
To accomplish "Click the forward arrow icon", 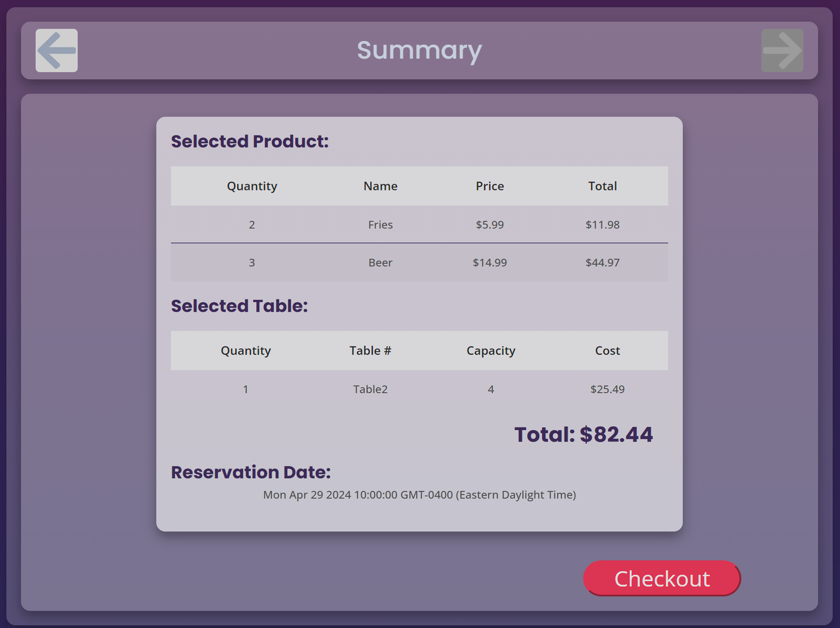I will [782, 51].
